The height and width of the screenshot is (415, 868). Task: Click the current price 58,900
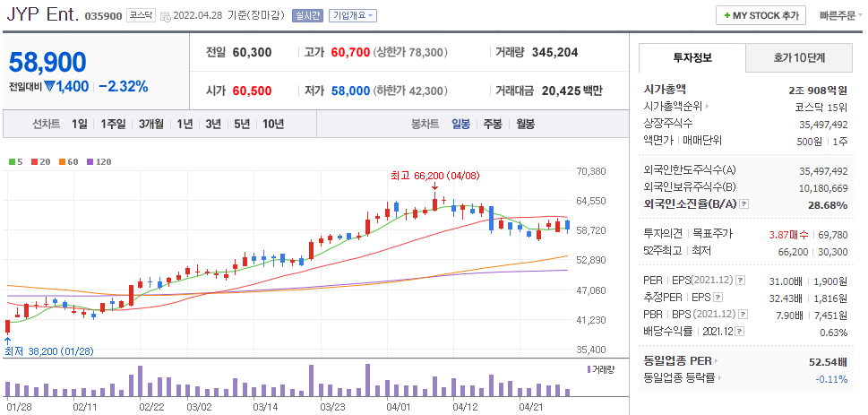47,62
